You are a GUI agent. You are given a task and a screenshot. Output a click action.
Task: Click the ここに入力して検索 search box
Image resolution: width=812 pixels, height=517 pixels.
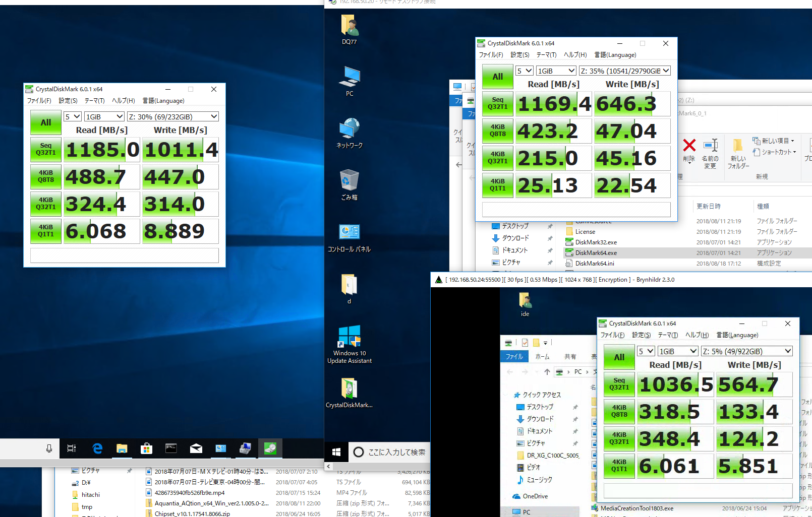[x=390, y=452]
